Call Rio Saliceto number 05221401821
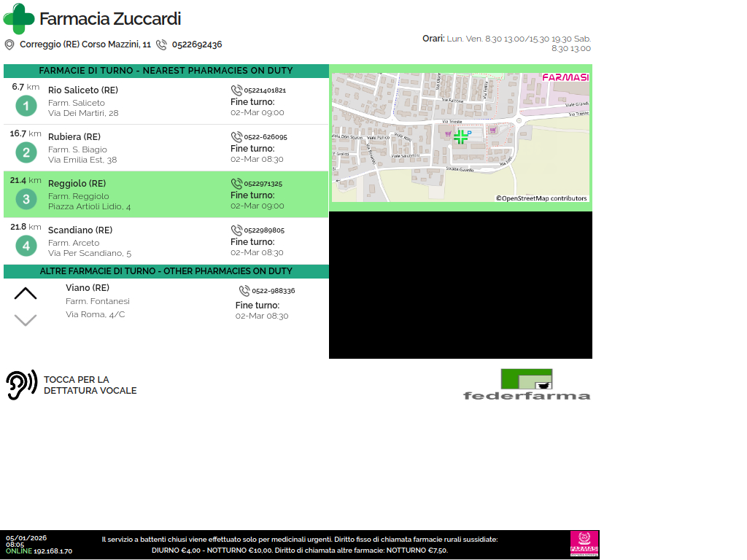747x560 pixels. 264,90
